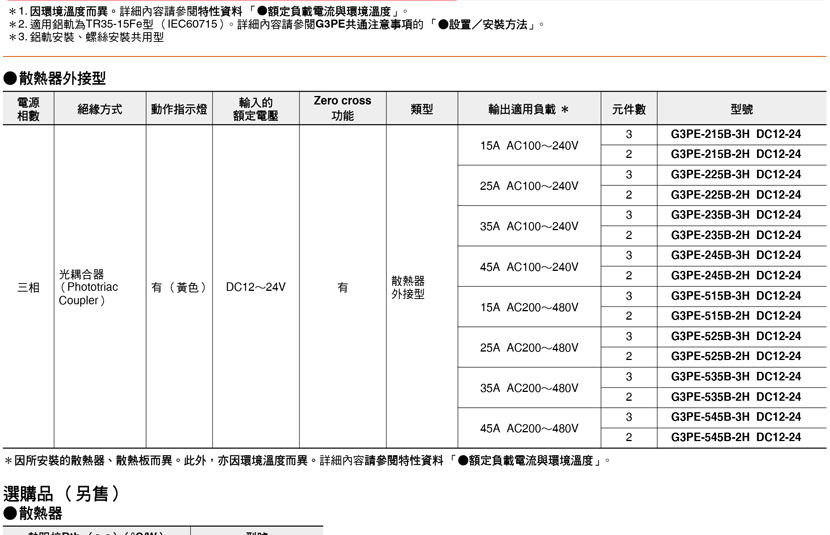
Task: Click footnote *1 about ambient temperature
Action: tap(209, 11)
